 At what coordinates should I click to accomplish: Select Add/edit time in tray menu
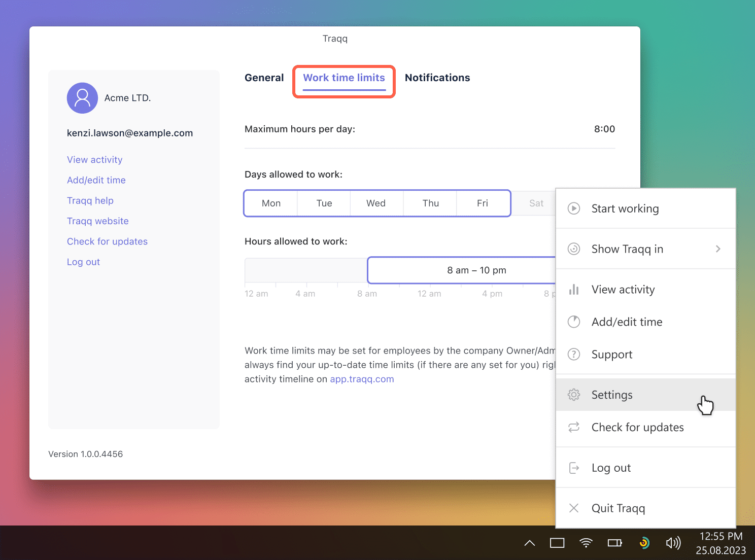(x=646, y=322)
